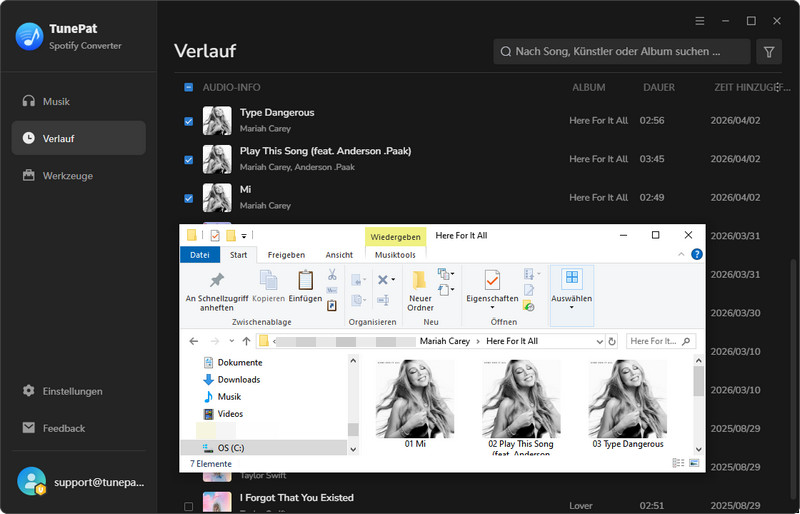800x514 pixels.
Task: Click the up-one-level arrow in Explorer
Action: [x=246, y=341]
